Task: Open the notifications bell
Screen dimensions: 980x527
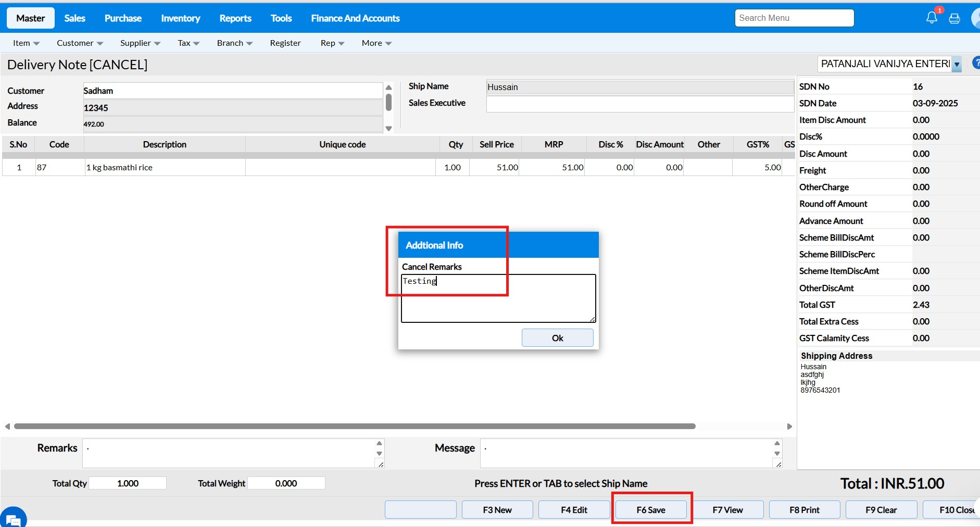Action: click(x=932, y=18)
